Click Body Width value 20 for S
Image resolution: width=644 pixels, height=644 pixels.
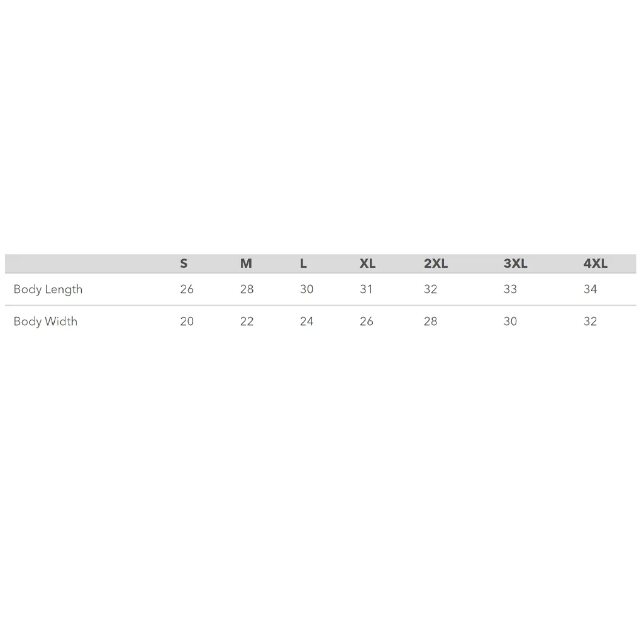click(187, 321)
